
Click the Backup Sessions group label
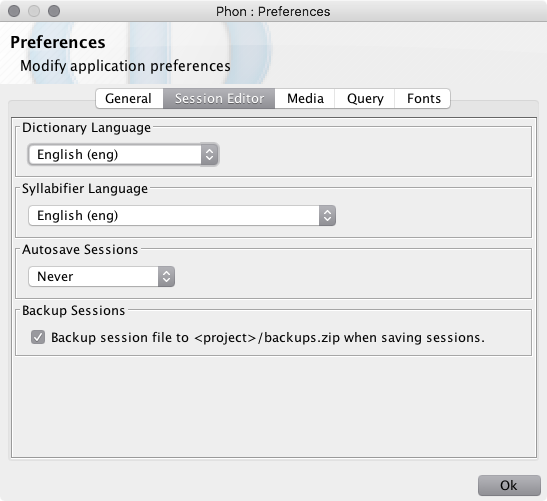tap(73, 311)
